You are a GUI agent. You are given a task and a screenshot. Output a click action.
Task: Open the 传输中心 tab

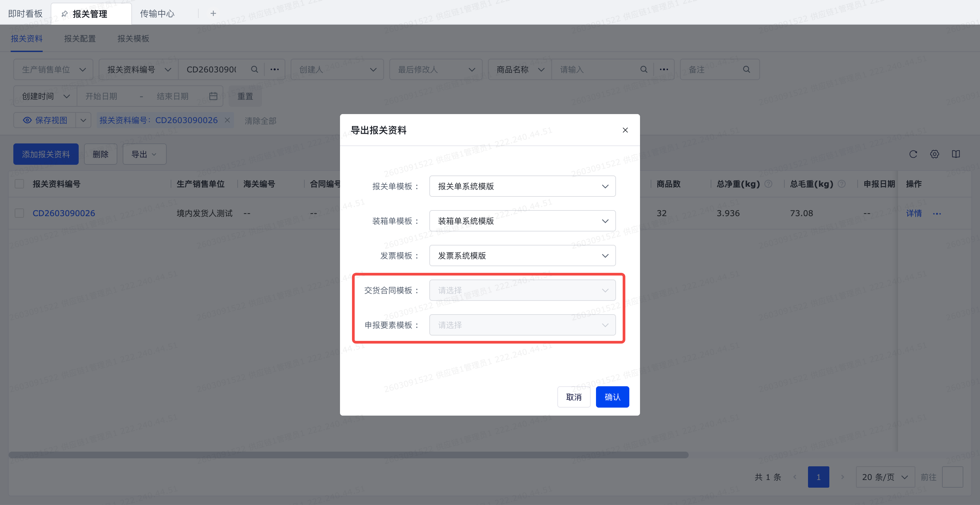(x=157, y=14)
